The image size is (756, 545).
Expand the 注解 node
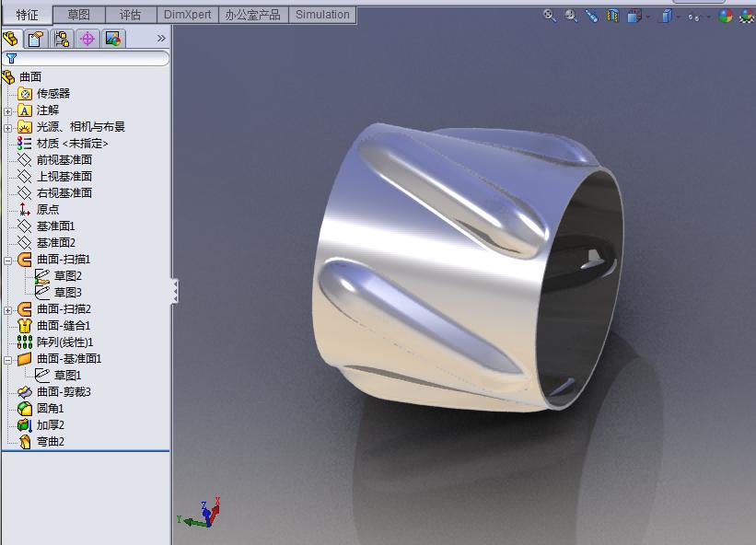[7, 111]
